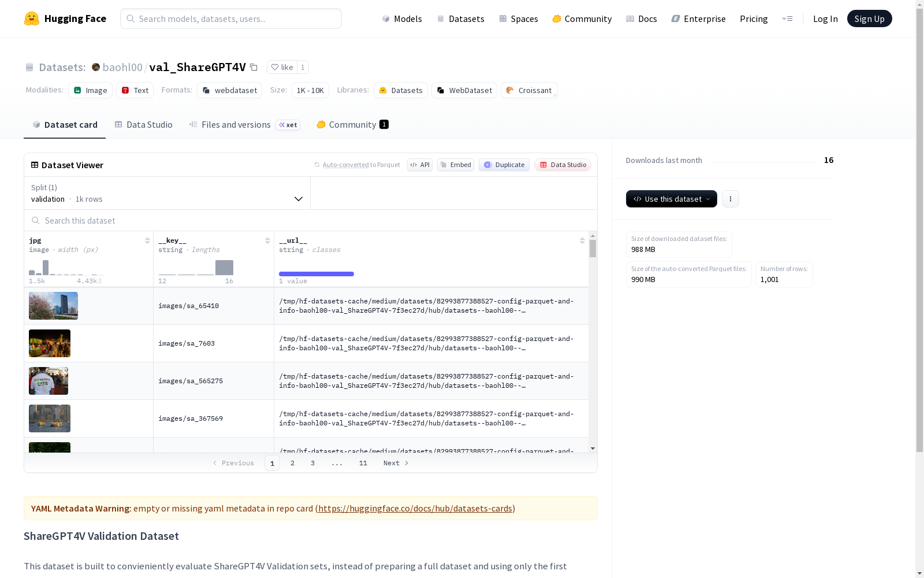
Task: Open the Models menu item
Action: (402, 18)
